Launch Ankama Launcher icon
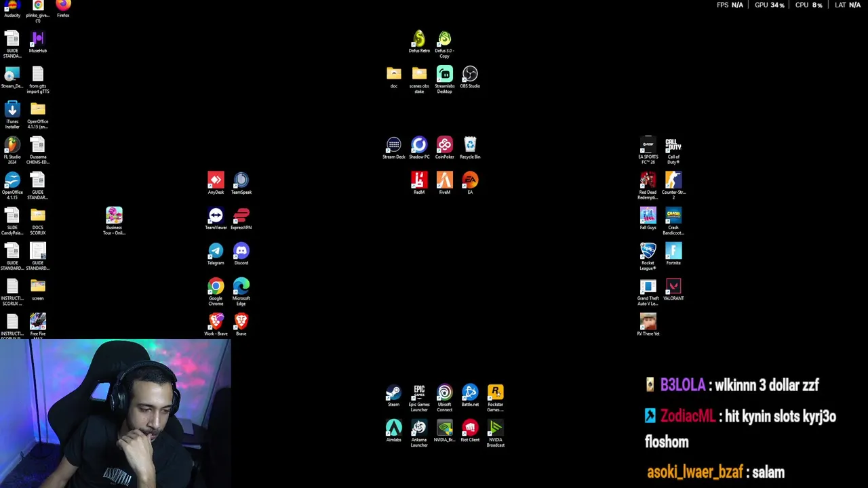 click(419, 433)
